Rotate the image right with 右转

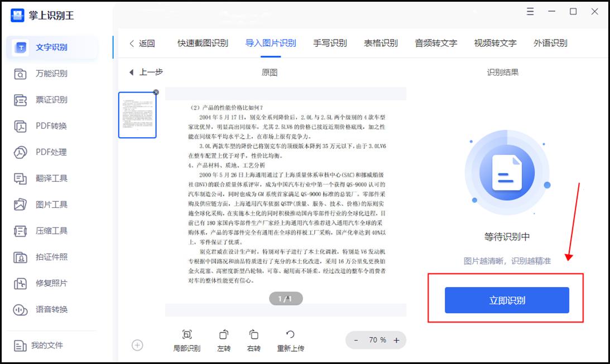click(x=253, y=340)
